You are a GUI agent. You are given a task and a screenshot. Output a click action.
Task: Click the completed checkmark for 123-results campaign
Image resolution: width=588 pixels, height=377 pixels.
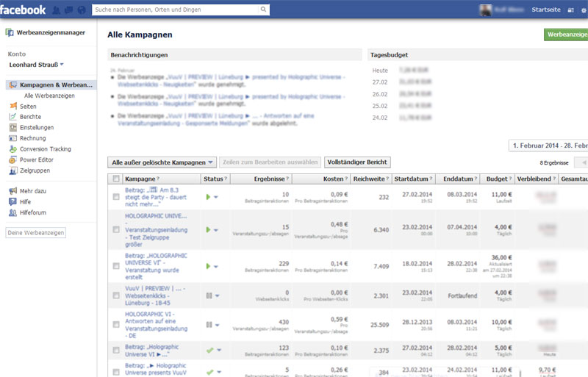(x=209, y=351)
